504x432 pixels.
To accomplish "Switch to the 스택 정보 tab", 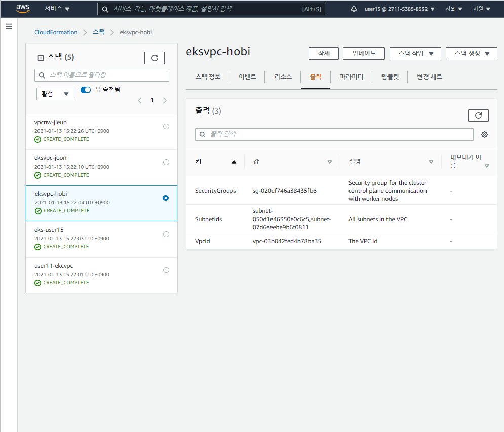I will (x=208, y=77).
